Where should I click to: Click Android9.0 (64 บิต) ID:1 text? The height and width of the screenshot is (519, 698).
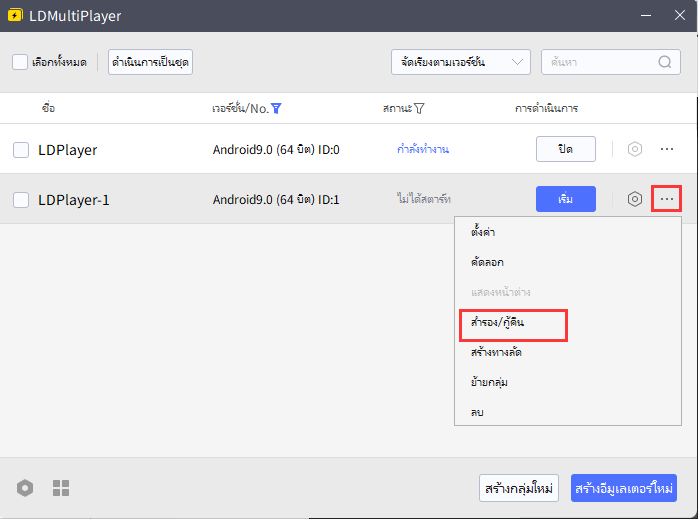pos(276,199)
